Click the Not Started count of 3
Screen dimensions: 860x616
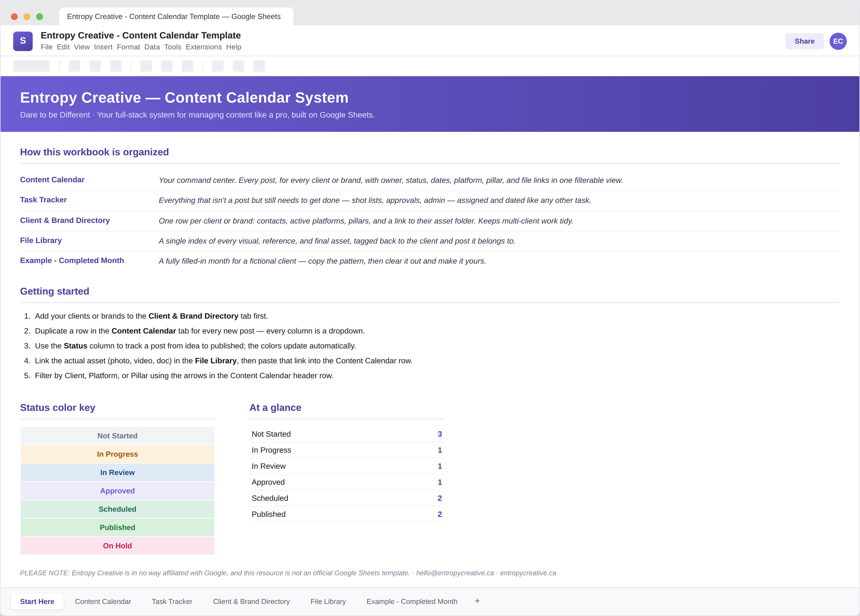440,434
